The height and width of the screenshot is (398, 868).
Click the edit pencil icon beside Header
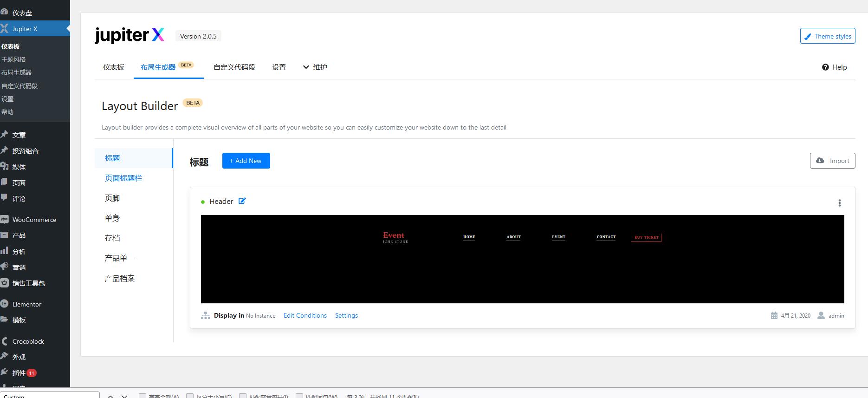(x=242, y=201)
